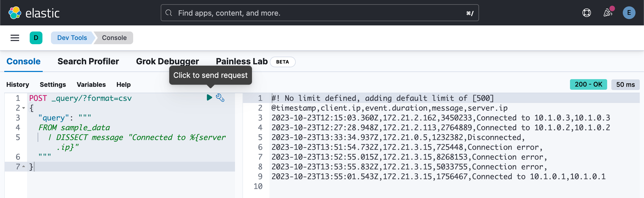Open console Help
644x198 pixels.
tap(124, 85)
